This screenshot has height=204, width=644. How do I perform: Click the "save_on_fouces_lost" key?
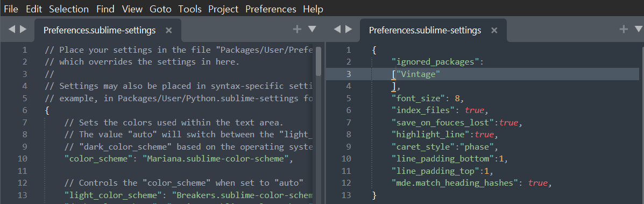(x=443, y=123)
